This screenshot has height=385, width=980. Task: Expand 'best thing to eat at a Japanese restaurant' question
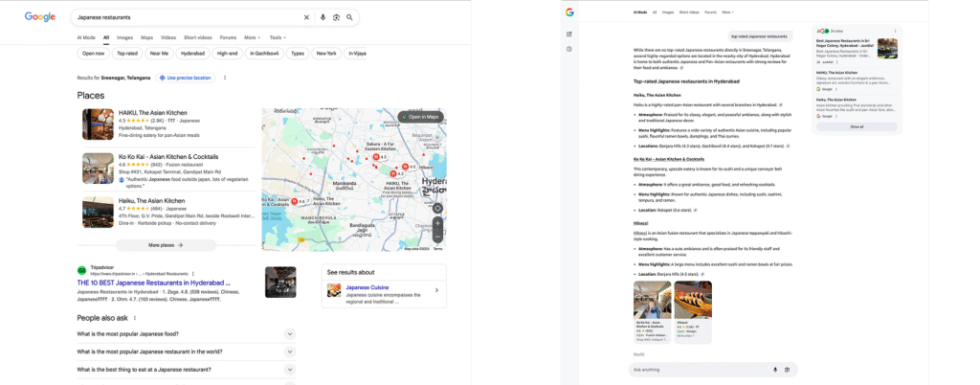(x=289, y=370)
